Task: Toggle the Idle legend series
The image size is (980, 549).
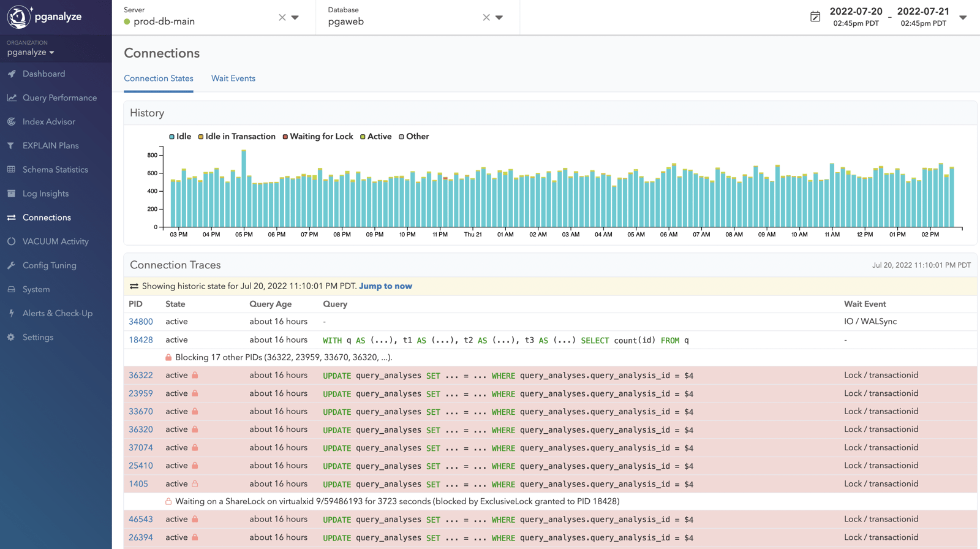Action: pyautogui.click(x=180, y=137)
